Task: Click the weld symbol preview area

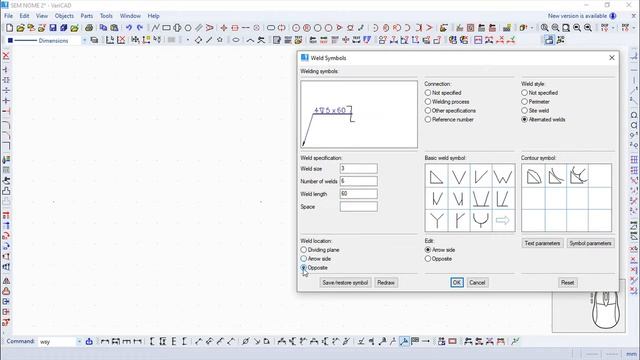Action: [x=359, y=114]
